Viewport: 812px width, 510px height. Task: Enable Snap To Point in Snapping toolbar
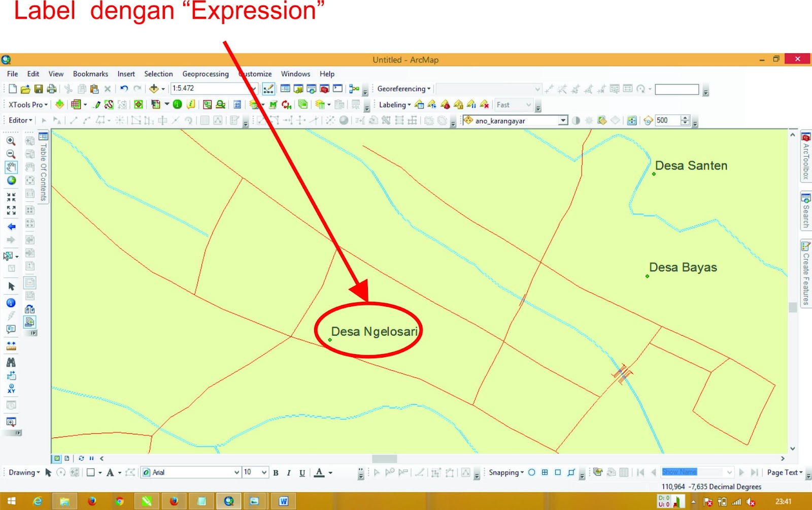point(531,472)
